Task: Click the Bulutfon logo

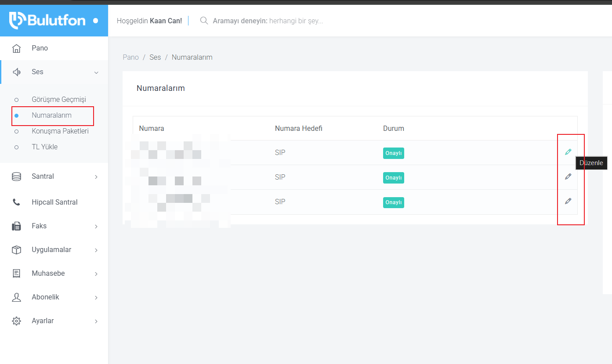Action: [x=47, y=20]
